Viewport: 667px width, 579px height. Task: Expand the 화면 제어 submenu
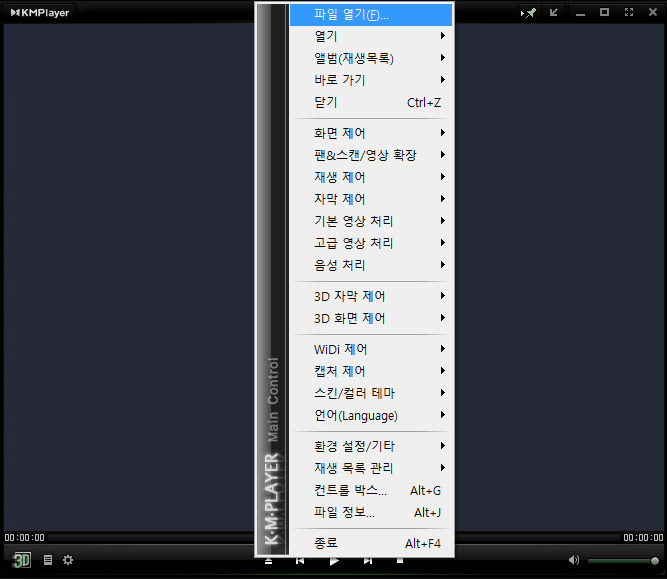371,133
